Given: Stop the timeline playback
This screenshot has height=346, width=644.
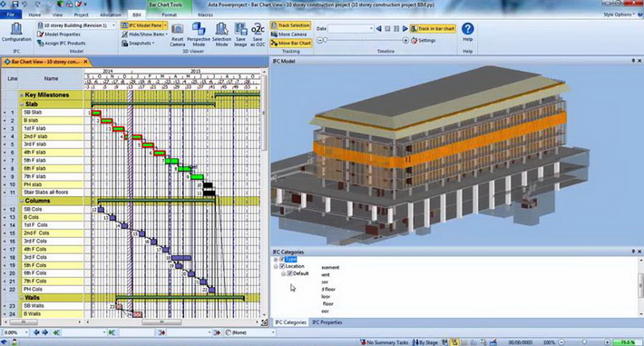Looking at the screenshot, I should click(x=387, y=29).
